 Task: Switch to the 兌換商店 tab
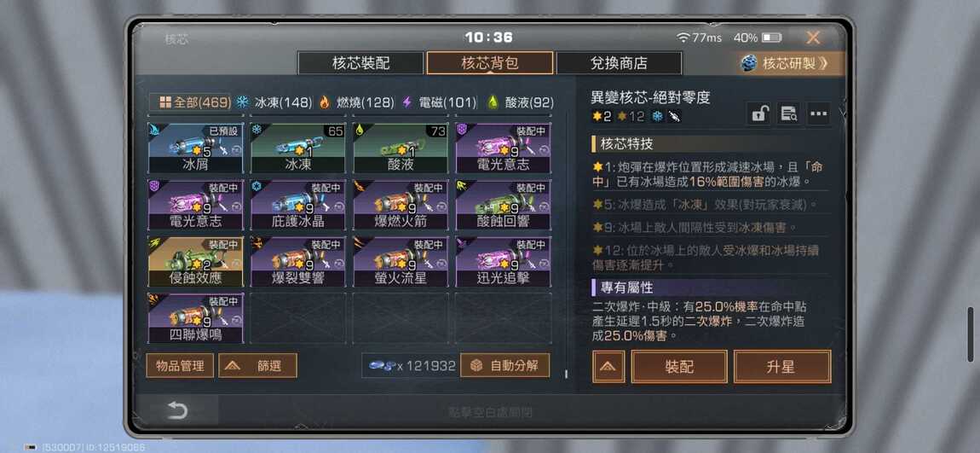tap(619, 63)
